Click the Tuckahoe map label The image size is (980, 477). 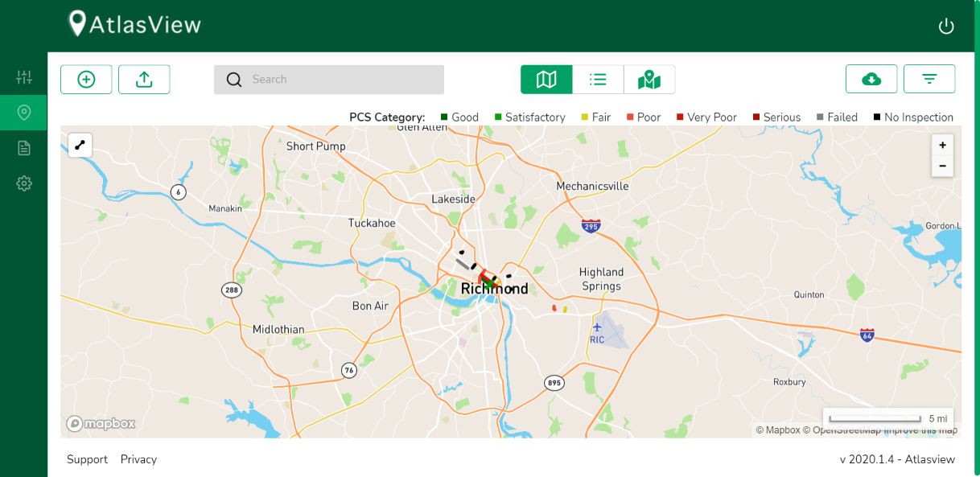point(372,223)
